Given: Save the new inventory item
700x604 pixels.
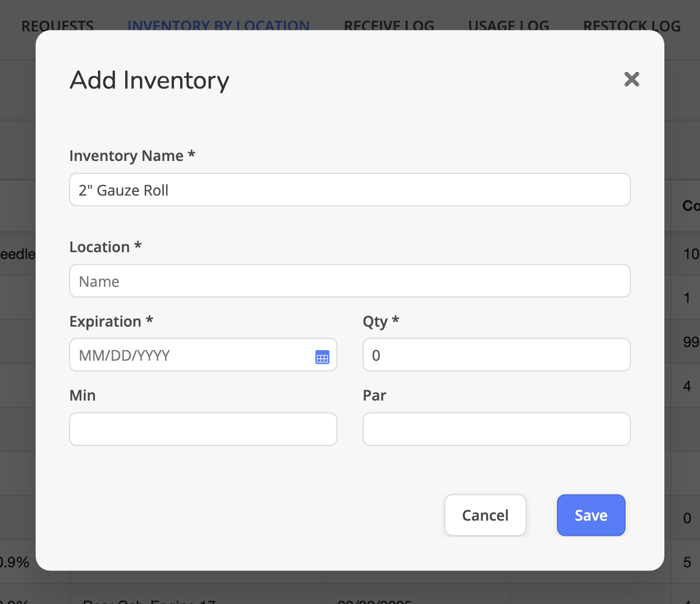Looking at the screenshot, I should (x=590, y=515).
